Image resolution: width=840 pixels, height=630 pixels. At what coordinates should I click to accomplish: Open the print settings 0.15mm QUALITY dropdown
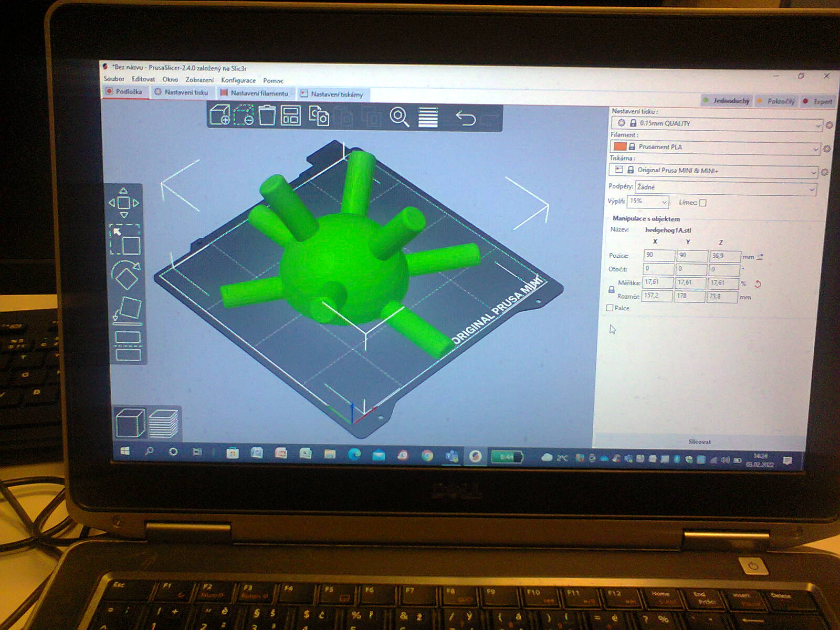coord(717,124)
